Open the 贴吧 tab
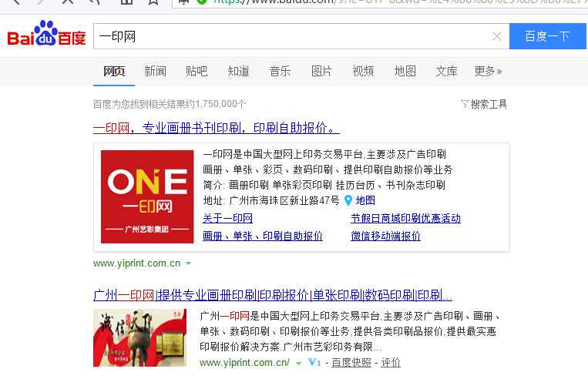This screenshot has height=379, width=588. [197, 71]
